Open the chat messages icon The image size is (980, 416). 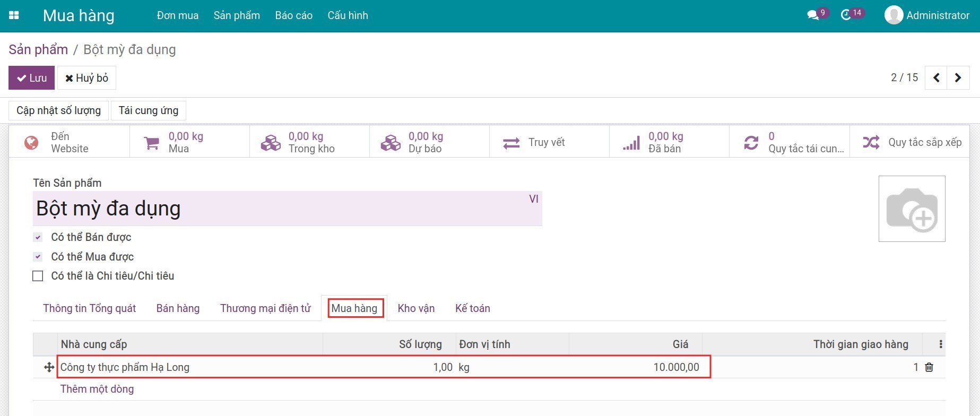coord(812,15)
